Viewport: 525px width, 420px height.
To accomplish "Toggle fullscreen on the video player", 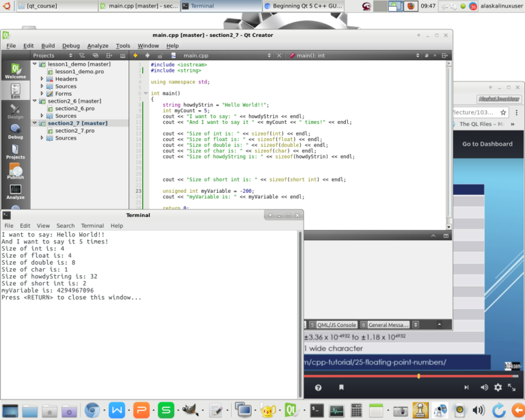I will [512, 387].
